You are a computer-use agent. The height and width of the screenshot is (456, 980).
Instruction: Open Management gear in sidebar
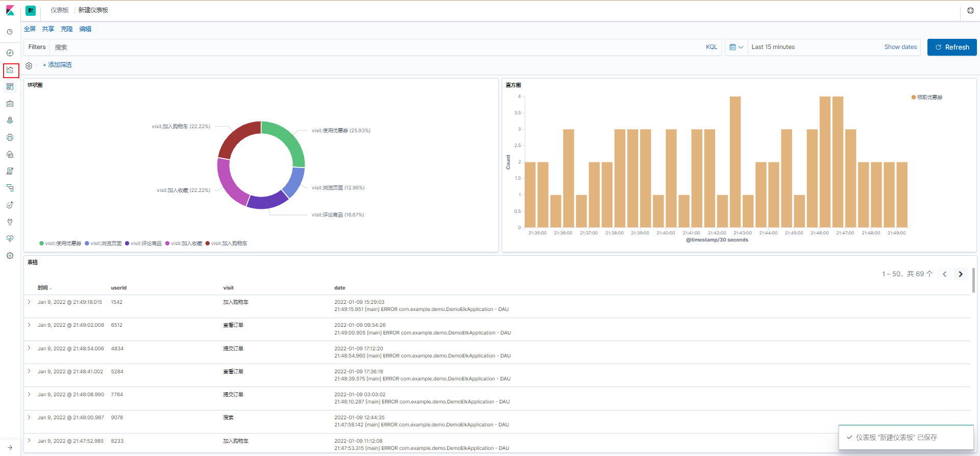[x=10, y=255]
